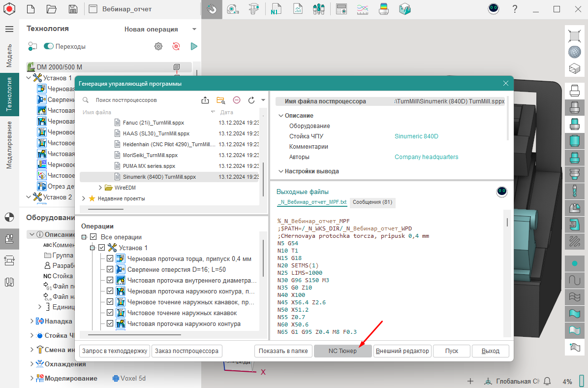588x388 pixels.
Task: Click the red remove postprocessor icon
Action: point(236,100)
